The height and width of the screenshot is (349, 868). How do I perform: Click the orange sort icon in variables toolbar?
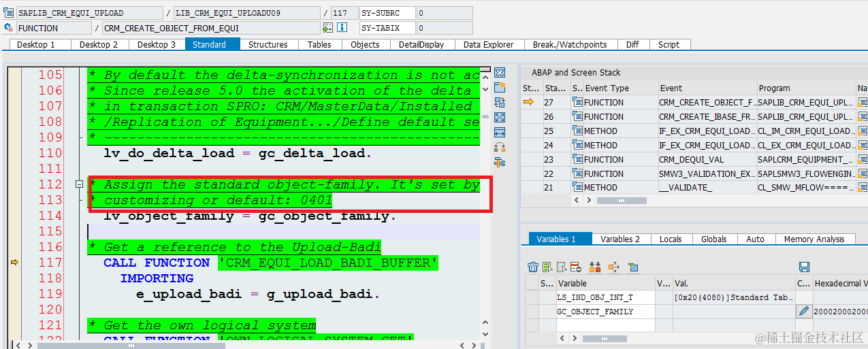pos(595,267)
